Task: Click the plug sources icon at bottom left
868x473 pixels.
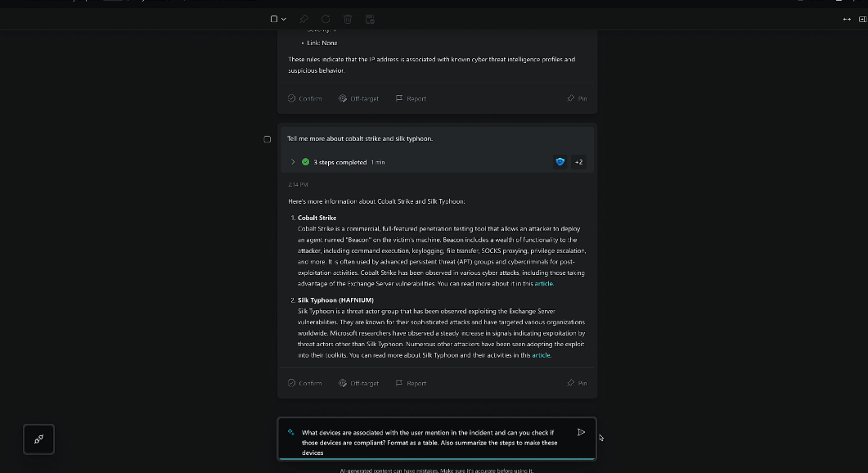Action: (x=38, y=439)
